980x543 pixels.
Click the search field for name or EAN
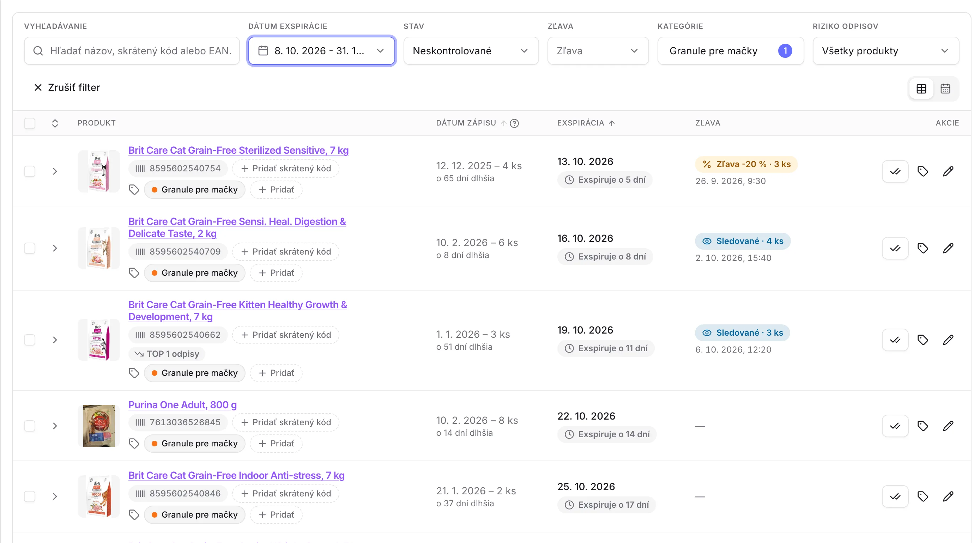point(132,50)
